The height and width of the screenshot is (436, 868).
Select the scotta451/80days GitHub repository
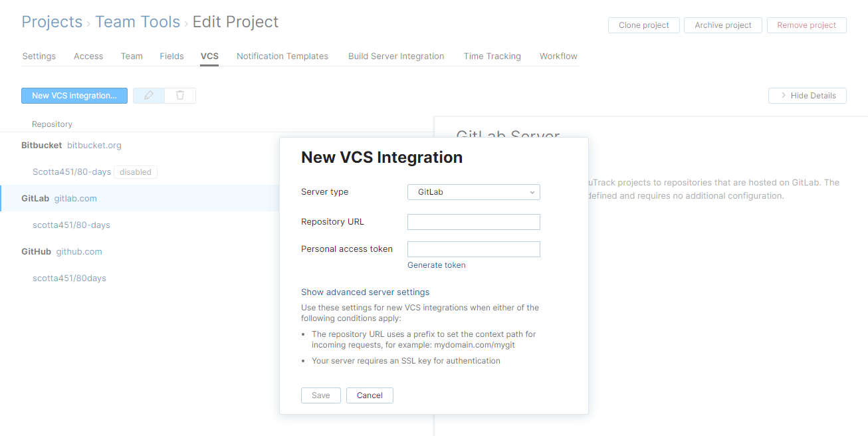click(69, 278)
